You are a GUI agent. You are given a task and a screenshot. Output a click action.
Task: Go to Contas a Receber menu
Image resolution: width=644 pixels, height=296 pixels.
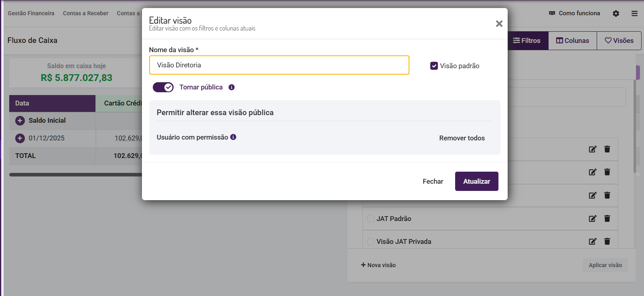pyautogui.click(x=85, y=14)
